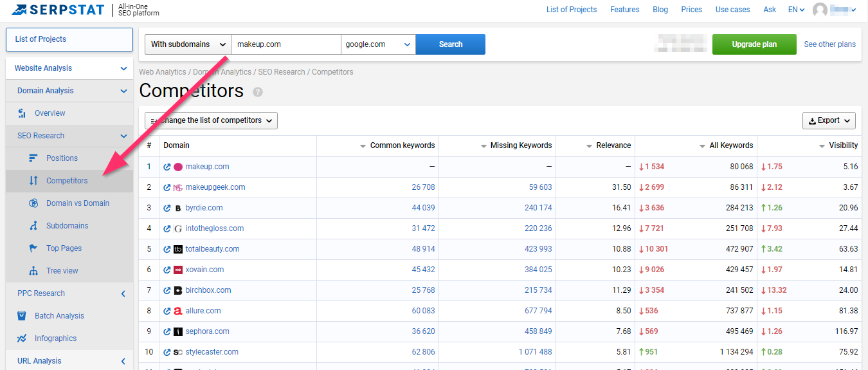This screenshot has width=868, height=370.
Task: Open birchbox.com external link icon
Action: point(167,290)
